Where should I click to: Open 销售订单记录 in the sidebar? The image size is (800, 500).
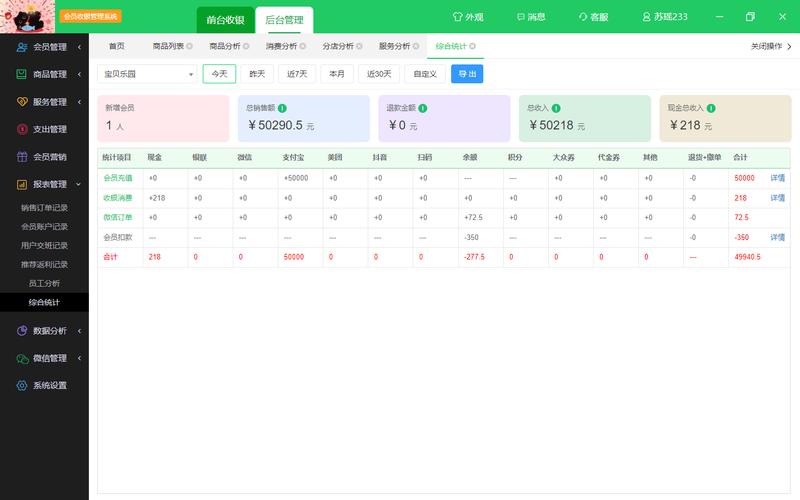coord(44,208)
